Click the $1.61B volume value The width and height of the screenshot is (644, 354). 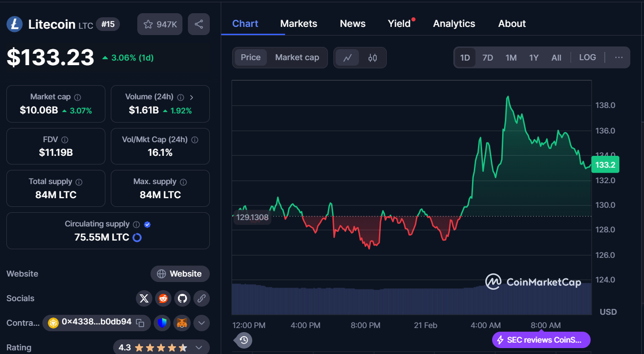[x=144, y=110]
